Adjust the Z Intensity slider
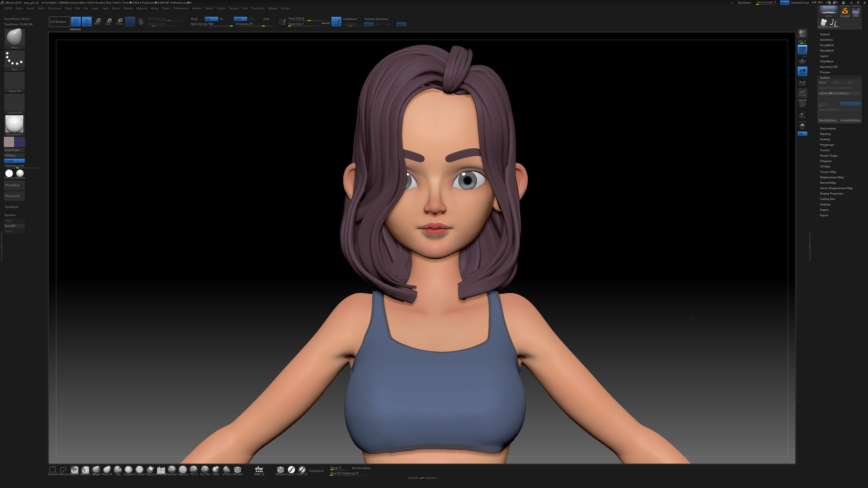 [x=255, y=24]
